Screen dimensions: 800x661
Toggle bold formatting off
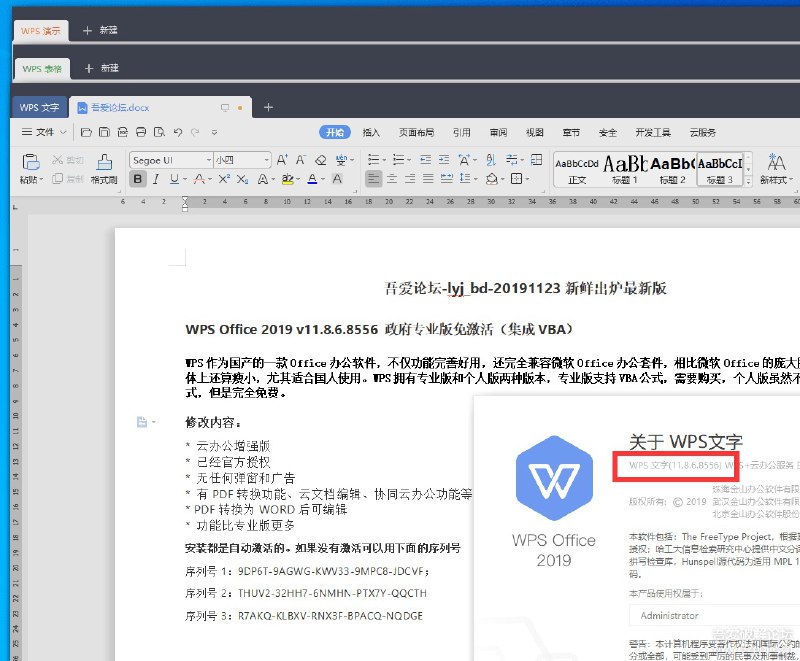139,176
